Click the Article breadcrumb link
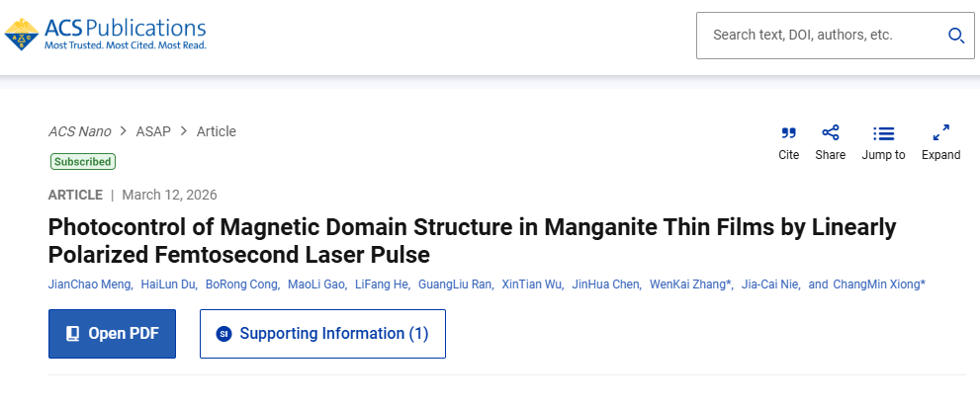980x405 pixels. click(x=217, y=131)
